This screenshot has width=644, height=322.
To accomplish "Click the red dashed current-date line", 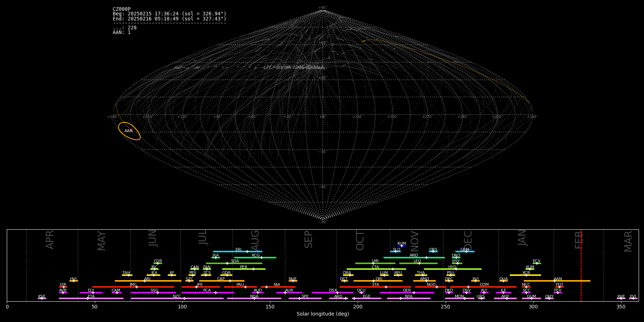I will pos(581,265).
